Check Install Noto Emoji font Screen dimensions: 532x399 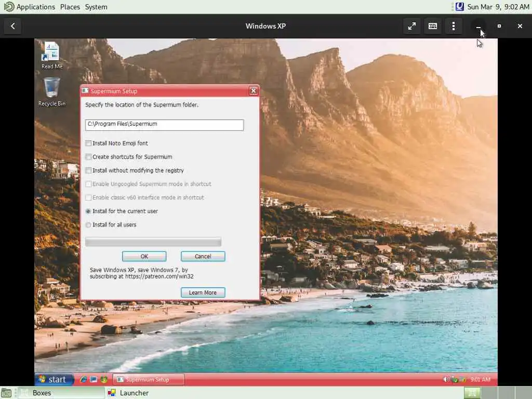[x=88, y=143]
